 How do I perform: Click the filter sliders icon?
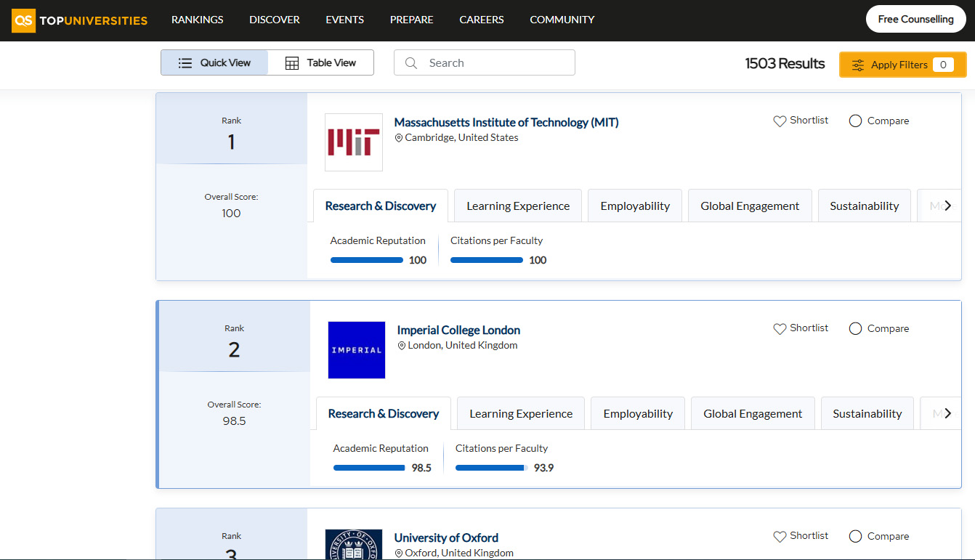[x=858, y=65]
